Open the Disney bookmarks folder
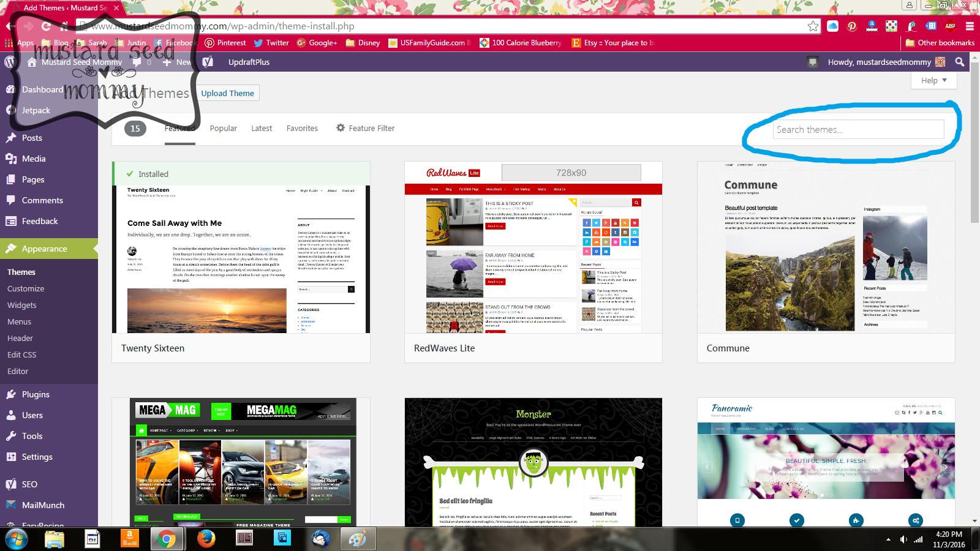The height and width of the screenshot is (551, 980). (363, 43)
